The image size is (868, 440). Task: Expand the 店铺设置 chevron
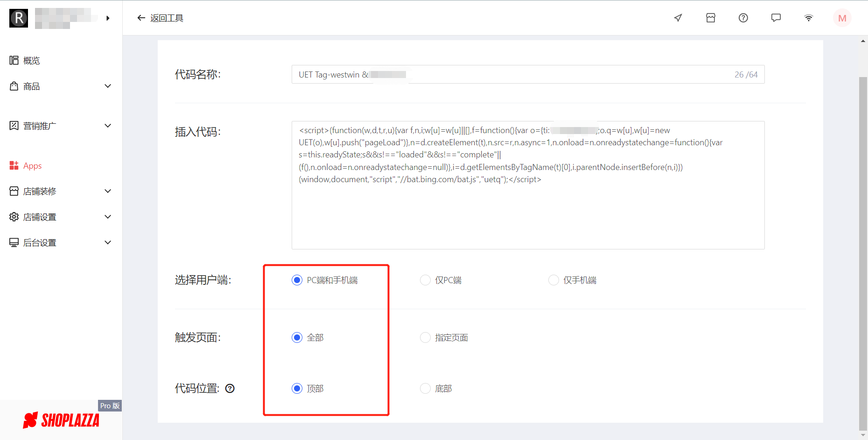click(108, 217)
